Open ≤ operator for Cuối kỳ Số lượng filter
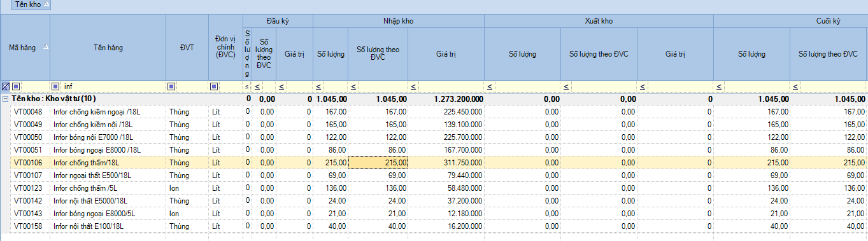 coord(719,86)
